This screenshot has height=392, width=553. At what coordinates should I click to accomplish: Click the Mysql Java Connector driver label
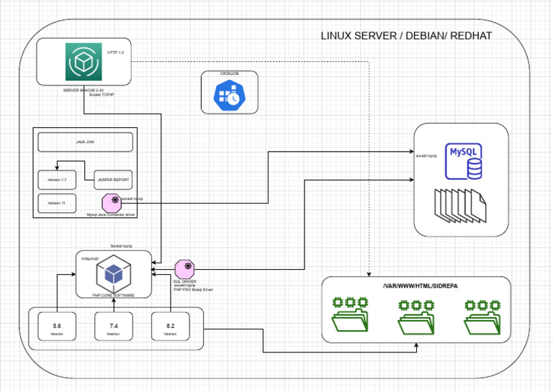click(x=111, y=215)
